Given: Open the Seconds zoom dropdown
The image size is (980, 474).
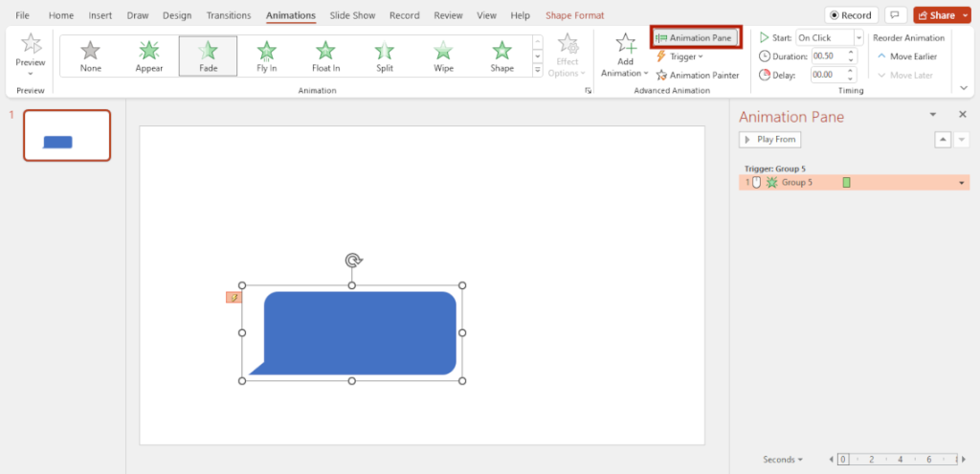Looking at the screenshot, I should point(783,460).
